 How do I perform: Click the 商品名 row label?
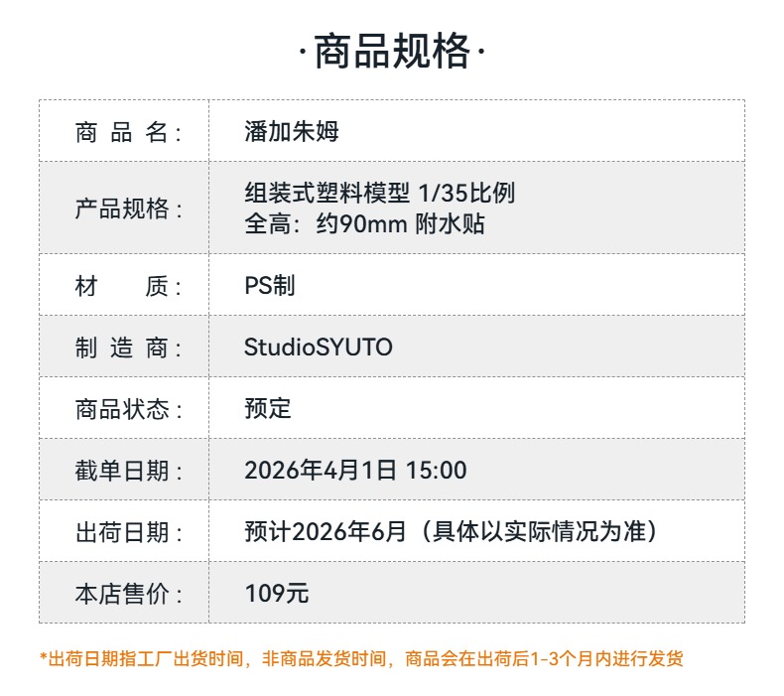click(x=128, y=132)
